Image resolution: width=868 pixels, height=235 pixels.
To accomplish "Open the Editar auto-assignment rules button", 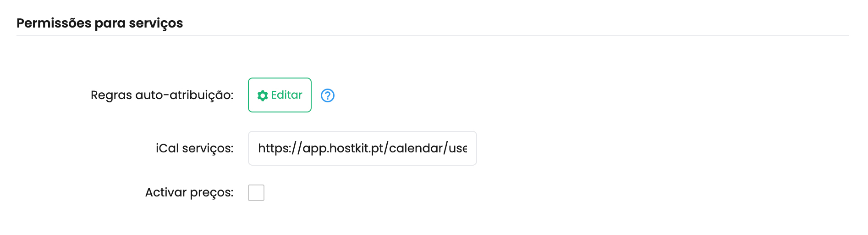I will [x=280, y=95].
